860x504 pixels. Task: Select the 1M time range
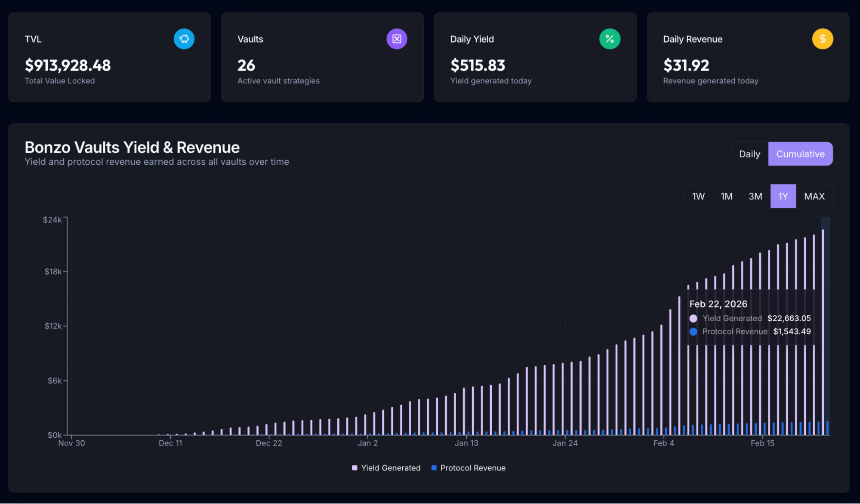[727, 197]
